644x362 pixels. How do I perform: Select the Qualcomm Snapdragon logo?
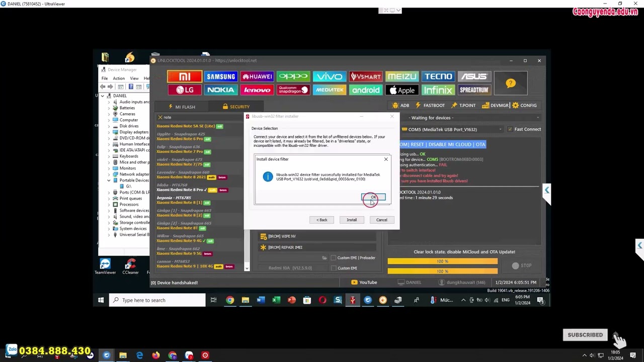(x=293, y=90)
